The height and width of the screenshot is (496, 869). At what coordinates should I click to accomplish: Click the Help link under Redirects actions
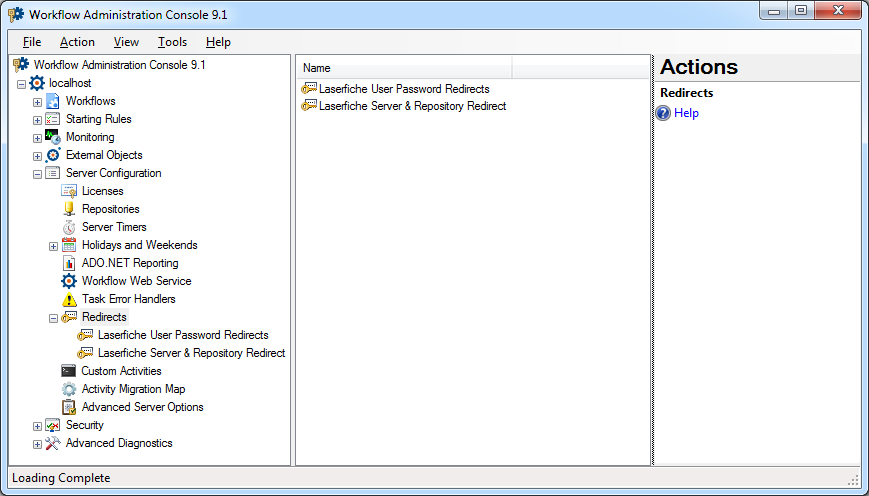point(686,113)
